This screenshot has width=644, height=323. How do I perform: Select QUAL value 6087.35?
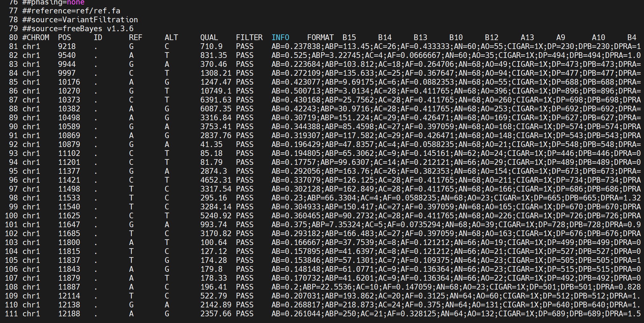pyautogui.click(x=216, y=109)
